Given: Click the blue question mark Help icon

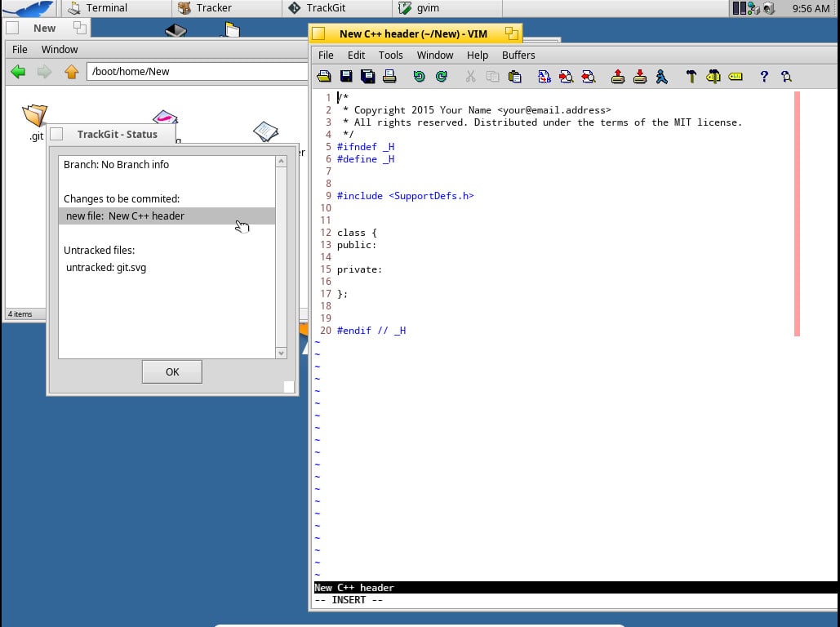Looking at the screenshot, I should pyautogui.click(x=764, y=77).
